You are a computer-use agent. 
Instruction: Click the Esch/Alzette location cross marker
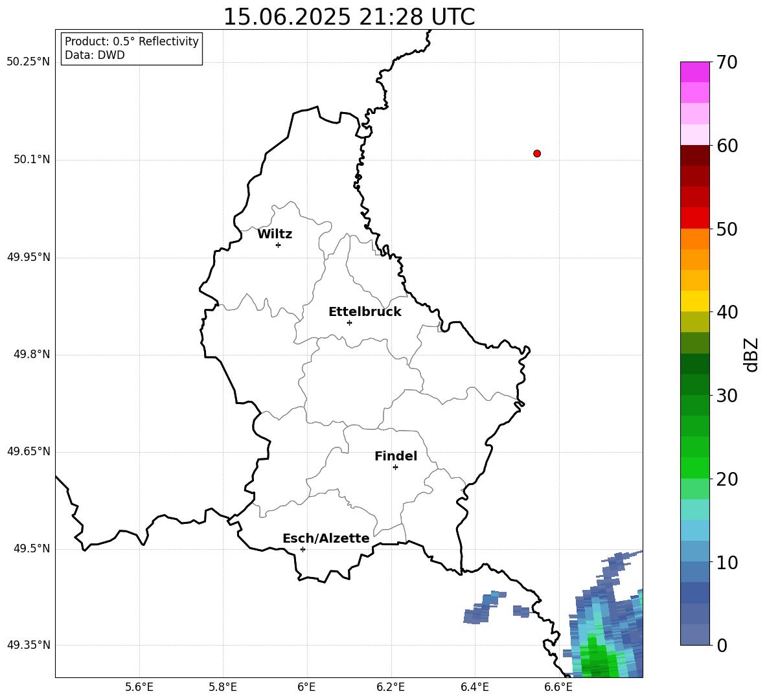(x=303, y=549)
